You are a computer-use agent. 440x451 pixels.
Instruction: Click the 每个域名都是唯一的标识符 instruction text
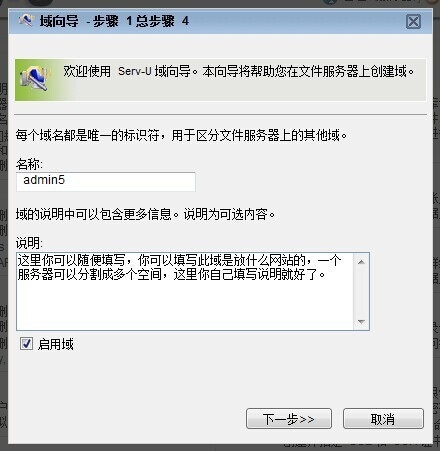[182, 135]
